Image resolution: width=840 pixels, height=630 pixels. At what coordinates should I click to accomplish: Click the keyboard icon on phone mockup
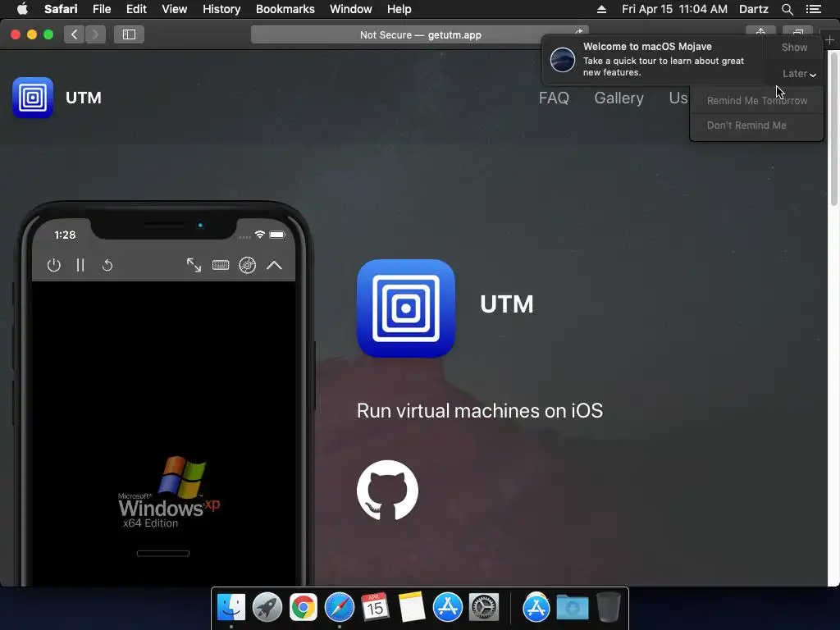220,265
